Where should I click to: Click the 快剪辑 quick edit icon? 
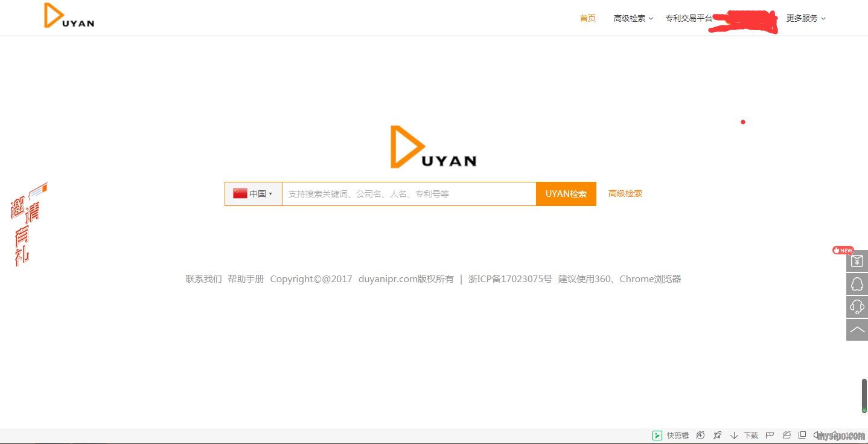pyautogui.click(x=671, y=435)
